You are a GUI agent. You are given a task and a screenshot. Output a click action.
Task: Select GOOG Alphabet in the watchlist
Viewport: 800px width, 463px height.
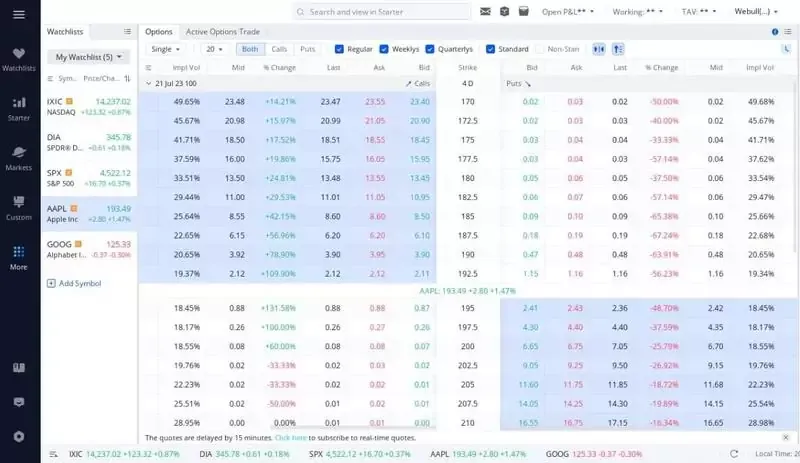[x=89, y=249]
